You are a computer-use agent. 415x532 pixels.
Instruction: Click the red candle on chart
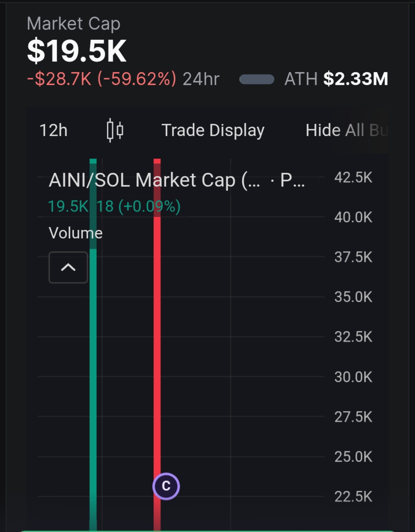(x=157, y=344)
